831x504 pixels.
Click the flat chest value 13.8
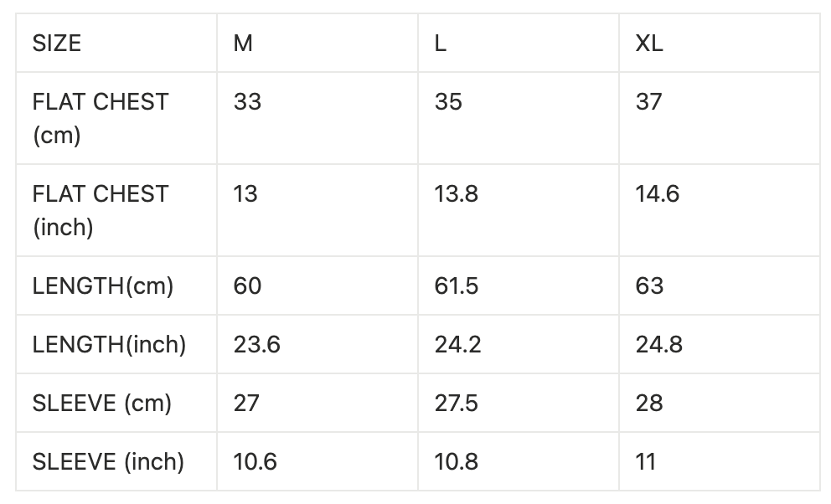(456, 194)
